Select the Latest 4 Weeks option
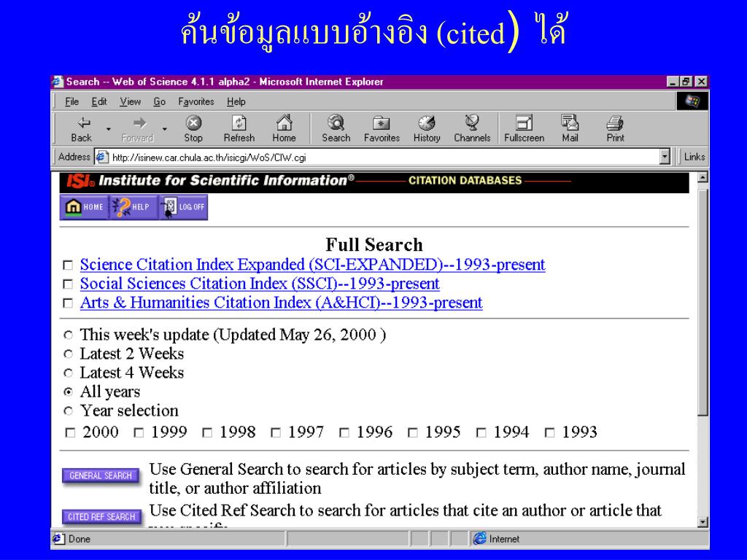747x560 pixels. (69, 373)
